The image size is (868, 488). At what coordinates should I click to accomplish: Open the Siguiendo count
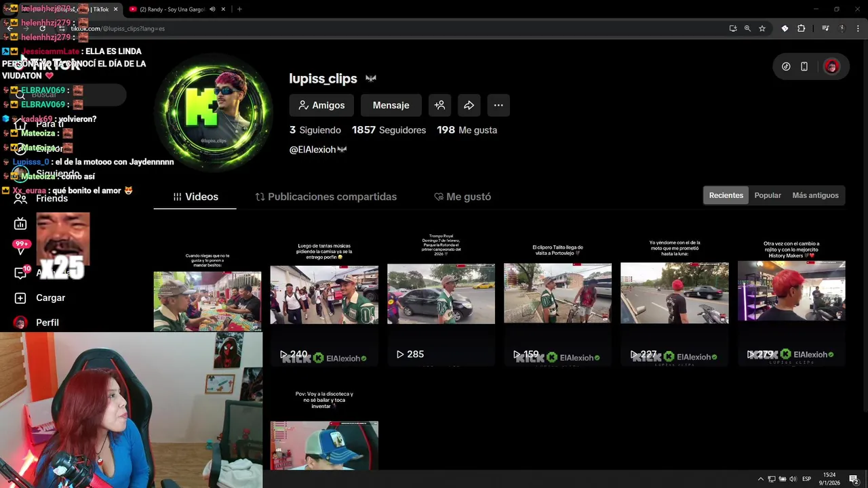click(x=315, y=130)
